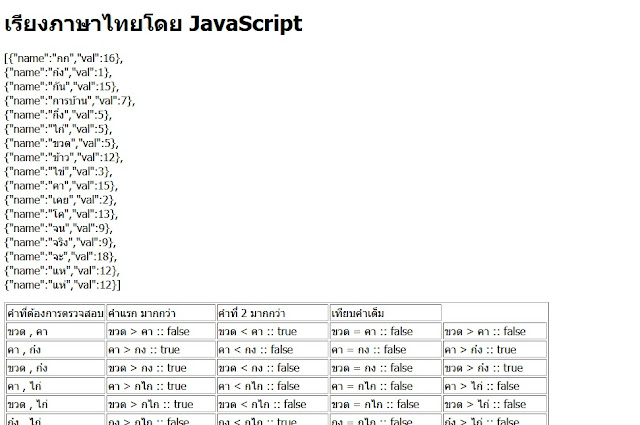Select the cell คา = กไก :: false

386,386
